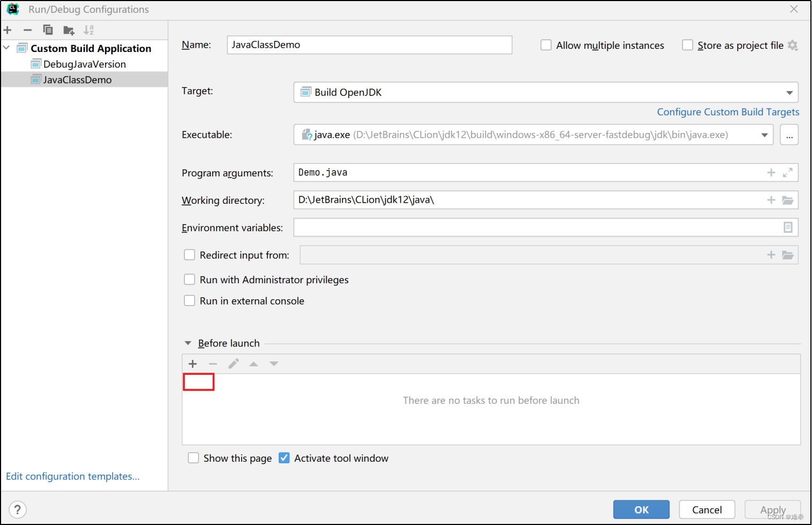
Task: Add a new run configuration
Action: tap(8, 30)
